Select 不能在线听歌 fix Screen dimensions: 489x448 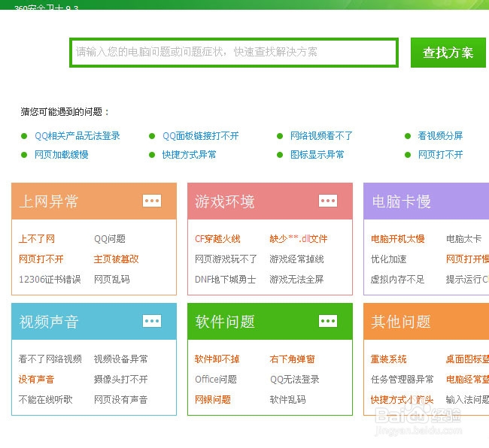point(46,400)
